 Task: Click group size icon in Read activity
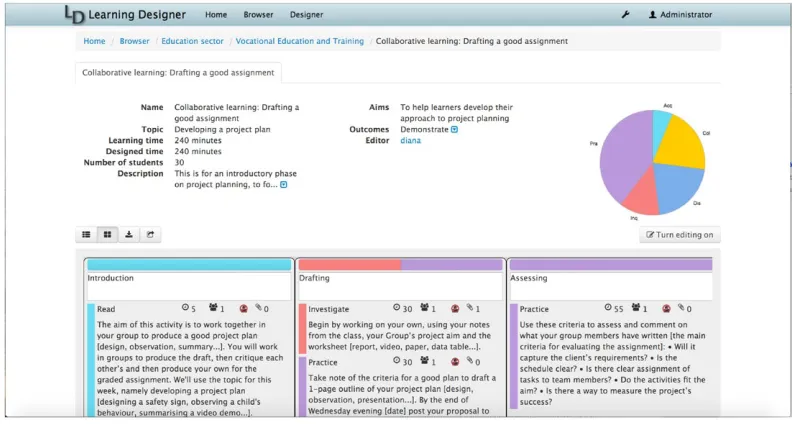pos(213,308)
